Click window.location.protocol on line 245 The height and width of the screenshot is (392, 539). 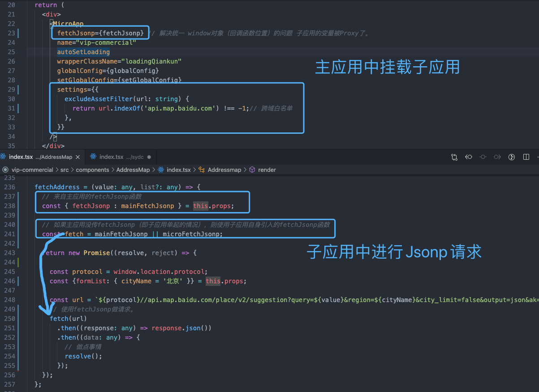click(159, 272)
